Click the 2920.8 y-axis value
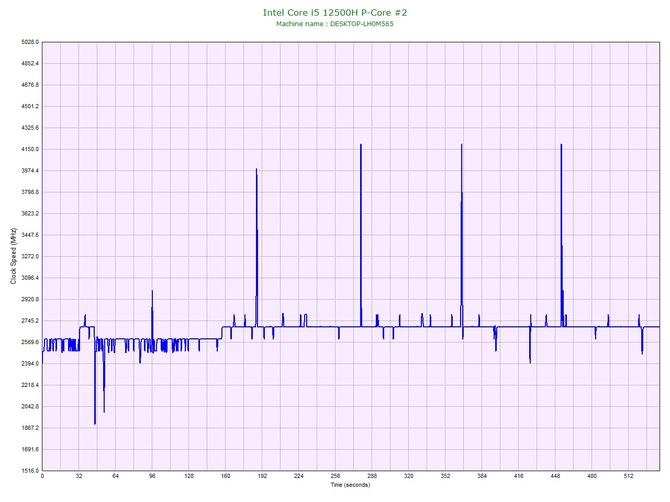670x502 pixels. (x=30, y=299)
